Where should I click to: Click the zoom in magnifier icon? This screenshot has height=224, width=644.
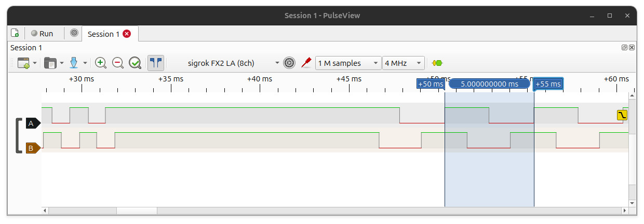(101, 63)
